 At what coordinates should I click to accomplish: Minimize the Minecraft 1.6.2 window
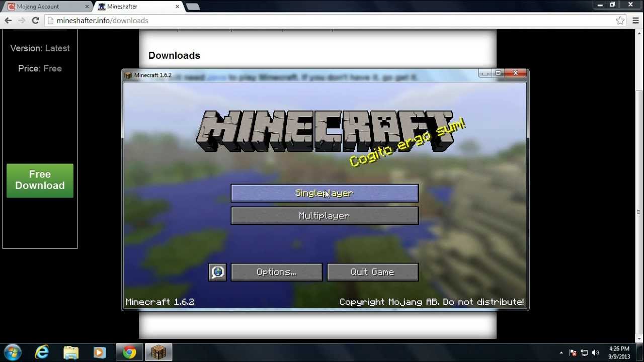pos(485,73)
